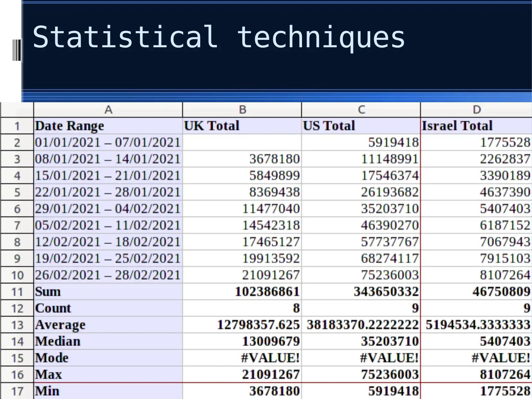Select Israel value 1775528 in row 2
Image resolution: width=532 pixels, height=399 pixels.
476,142
